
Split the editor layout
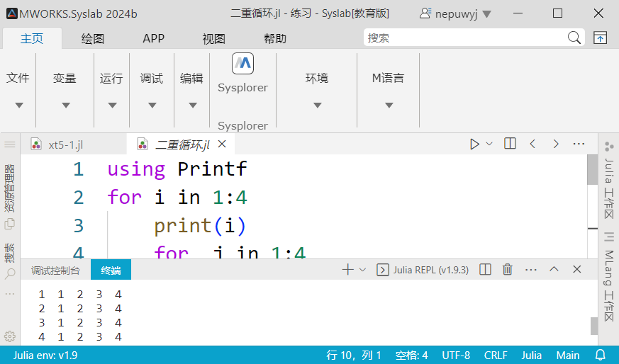click(x=510, y=144)
